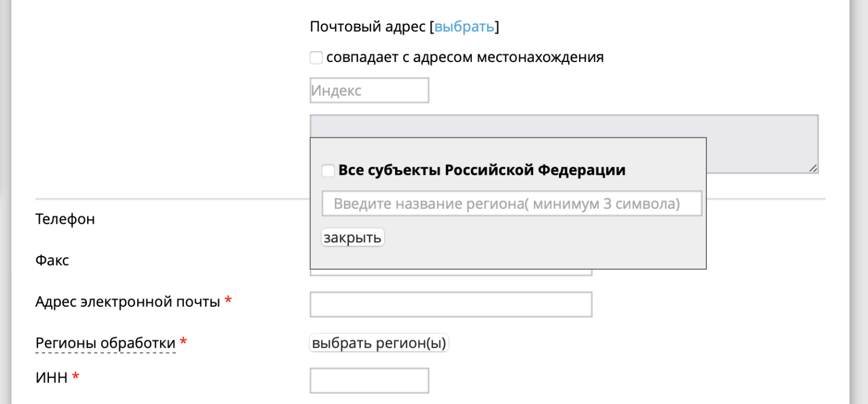Screen dimensions: 868x404
Task: Enable "Все субъекты Российской Федерации" checkbox
Action: coord(328,171)
